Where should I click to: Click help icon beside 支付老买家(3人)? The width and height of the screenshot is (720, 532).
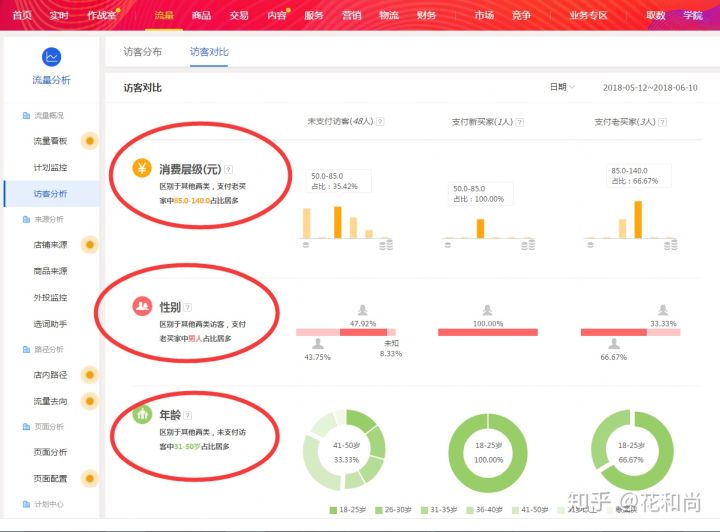click(662, 122)
